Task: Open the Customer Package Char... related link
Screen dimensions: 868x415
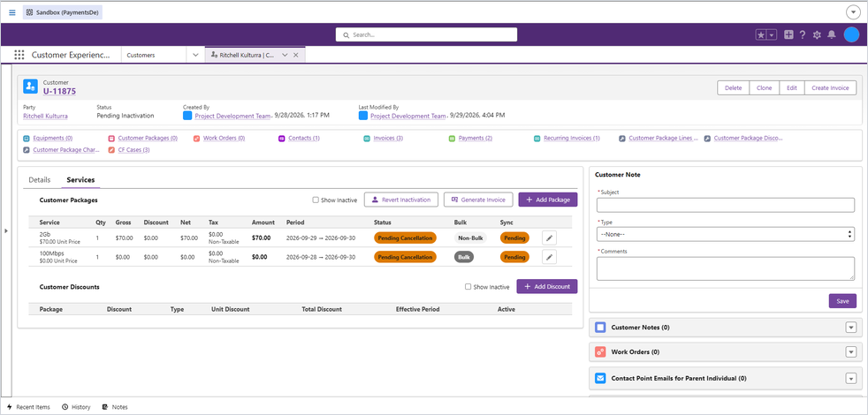Action: 66,150
